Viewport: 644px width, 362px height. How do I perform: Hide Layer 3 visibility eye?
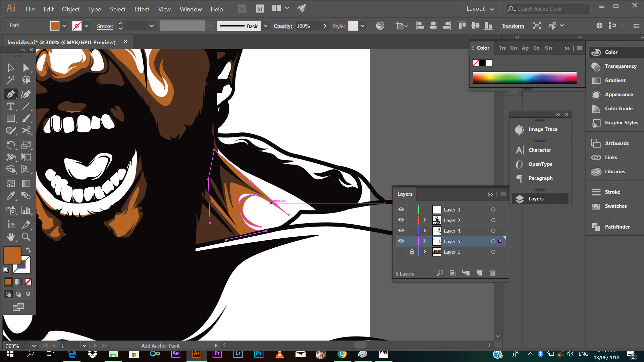point(401,209)
